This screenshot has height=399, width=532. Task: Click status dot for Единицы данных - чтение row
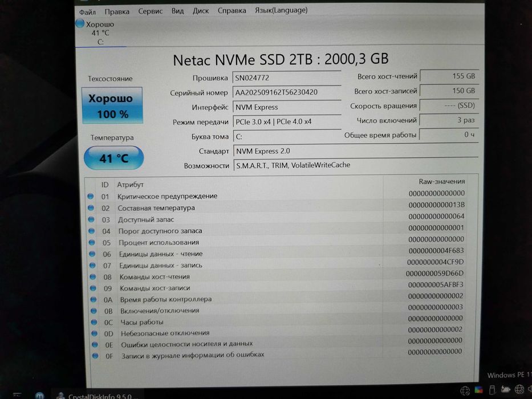92,254
